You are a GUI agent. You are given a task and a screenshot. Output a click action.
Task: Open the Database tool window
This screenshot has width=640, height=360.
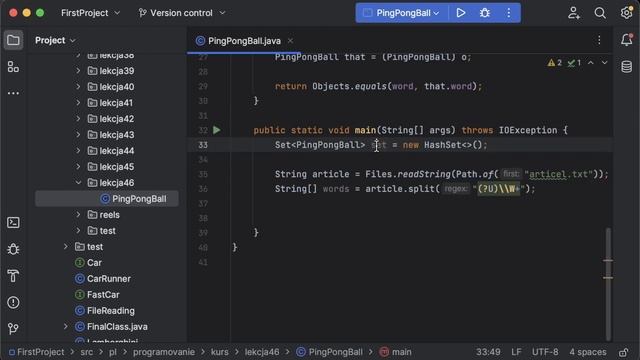coord(627,67)
